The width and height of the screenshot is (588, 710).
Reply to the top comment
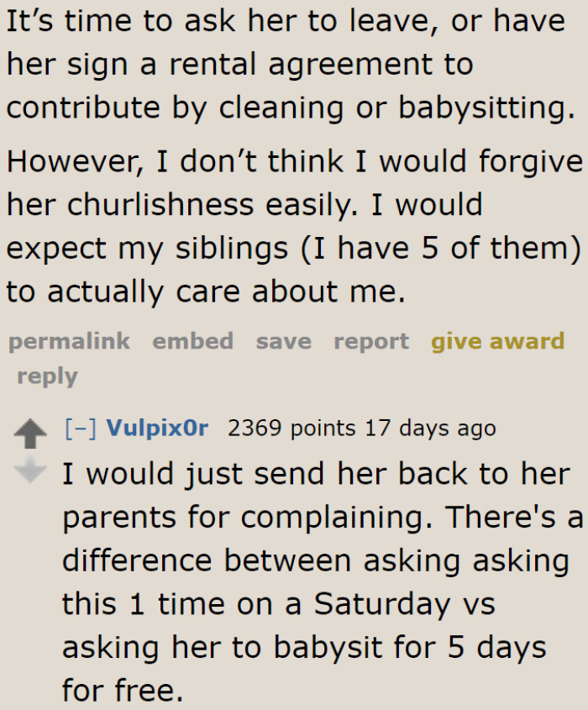point(47,376)
